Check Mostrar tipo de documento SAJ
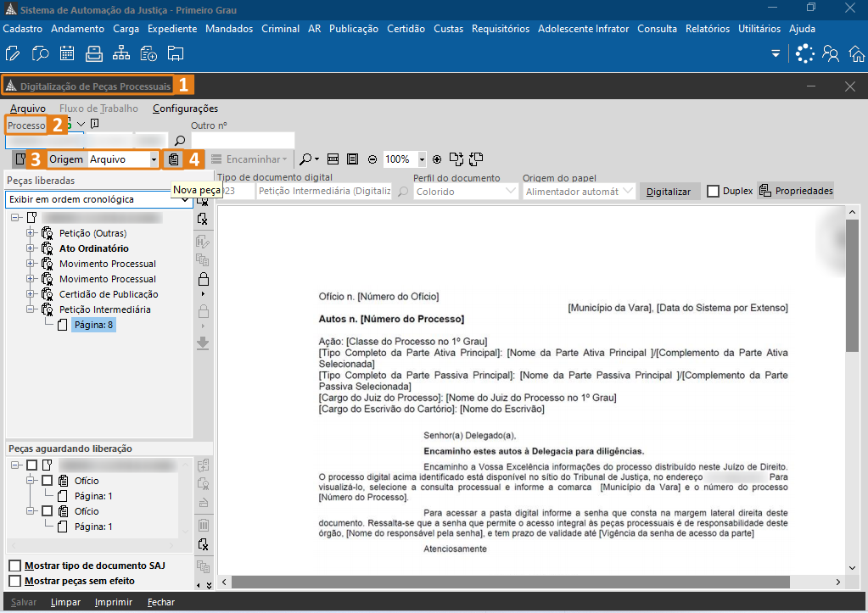The width and height of the screenshot is (868, 613). pyautogui.click(x=15, y=566)
